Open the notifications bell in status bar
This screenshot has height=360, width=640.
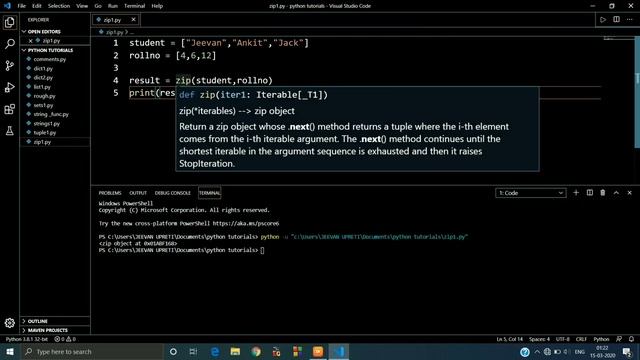click(x=631, y=339)
